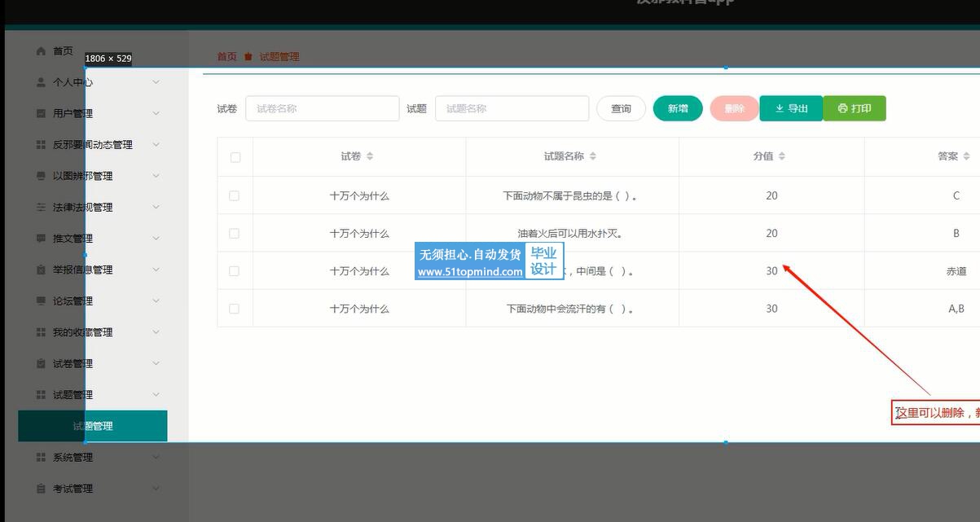Click the home icon in the breadcrumb
The width and height of the screenshot is (980, 522).
(x=248, y=56)
